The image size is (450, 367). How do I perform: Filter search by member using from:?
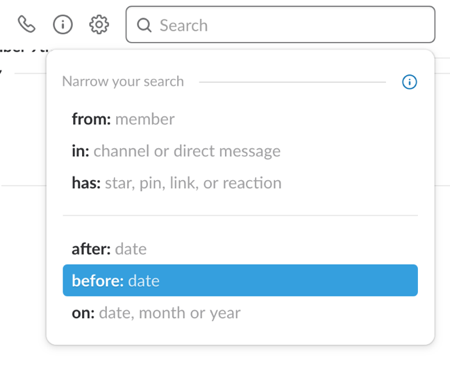point(240,119)
